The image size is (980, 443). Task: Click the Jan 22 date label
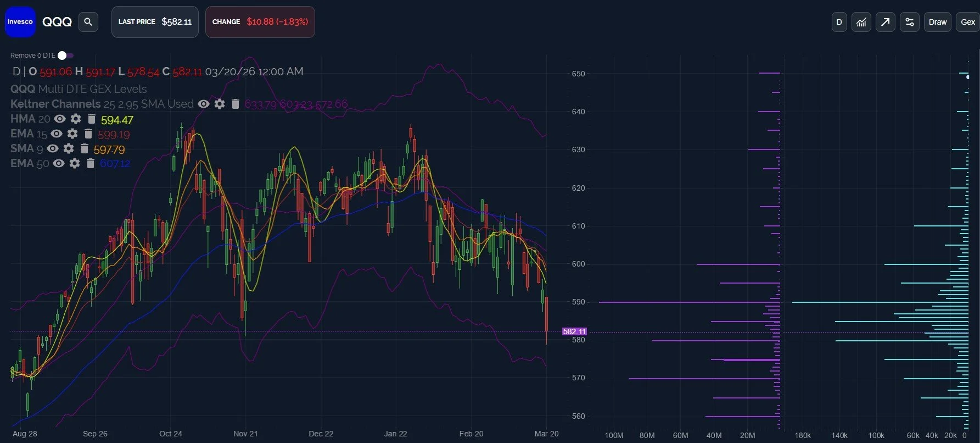point(396,434)
